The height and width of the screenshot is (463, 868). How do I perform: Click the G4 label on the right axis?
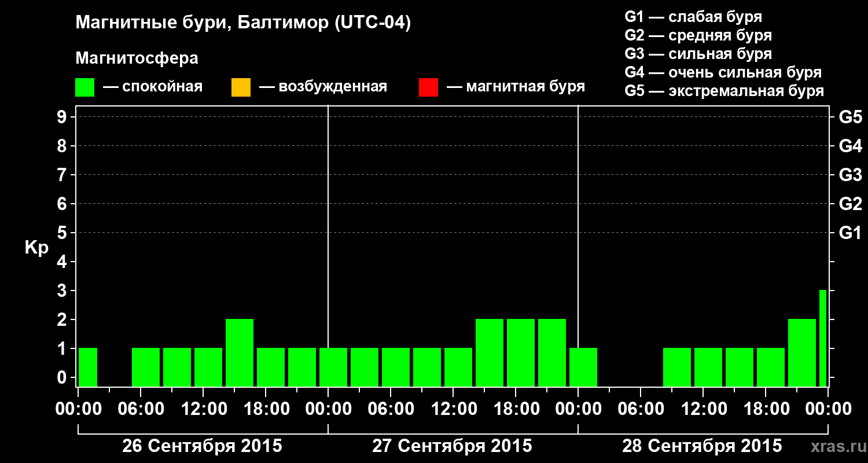pos(850,146)
